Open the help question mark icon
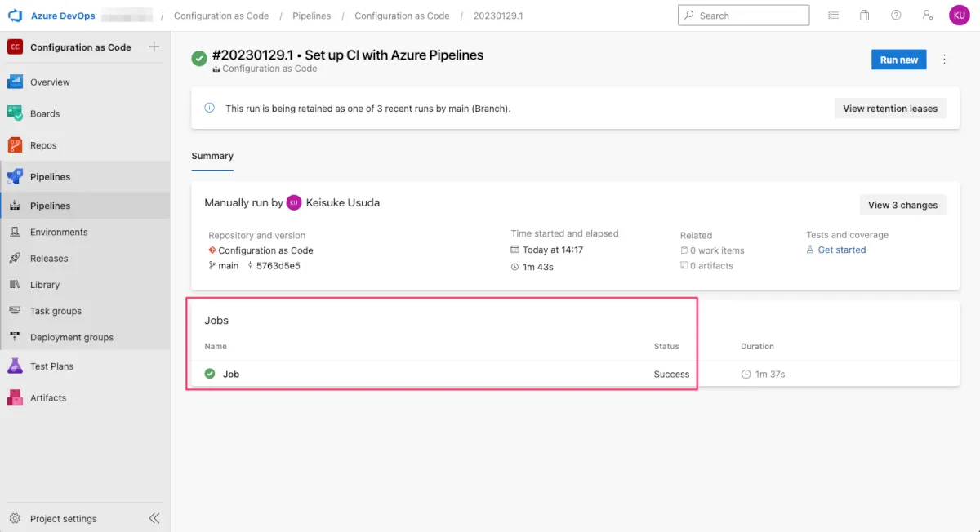 896,16
